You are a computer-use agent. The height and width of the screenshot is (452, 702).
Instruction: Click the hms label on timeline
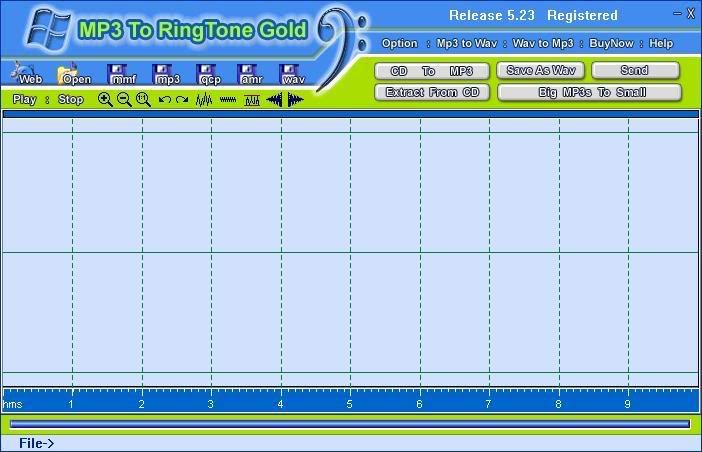(x=12, y=404)
